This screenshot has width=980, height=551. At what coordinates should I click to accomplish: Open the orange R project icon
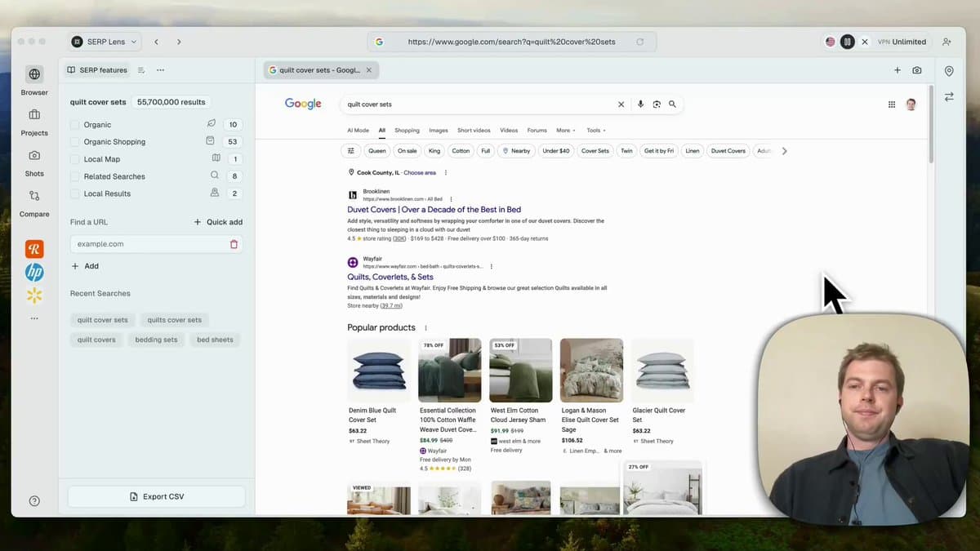[x=34, y=250]
